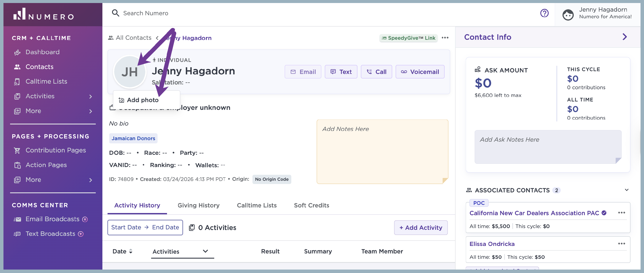644x273 pixels.
Task: Click the JH contact avatar circle
Action: [129, 72]
